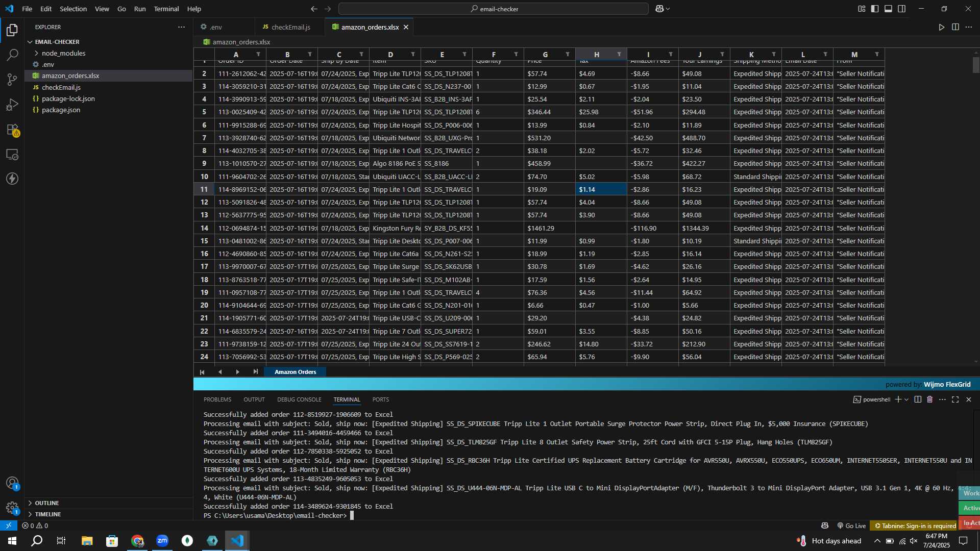Image resolution: width=980 pixels, height=551 pixels.
Task: Open filter for column A
Action: pyautogui.click(x=258, y=55)
